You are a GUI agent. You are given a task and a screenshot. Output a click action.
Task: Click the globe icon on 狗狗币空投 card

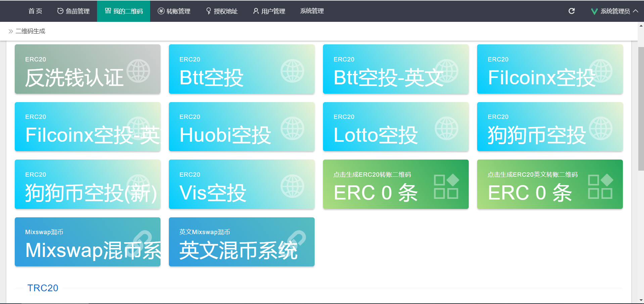tap(601, 128)
